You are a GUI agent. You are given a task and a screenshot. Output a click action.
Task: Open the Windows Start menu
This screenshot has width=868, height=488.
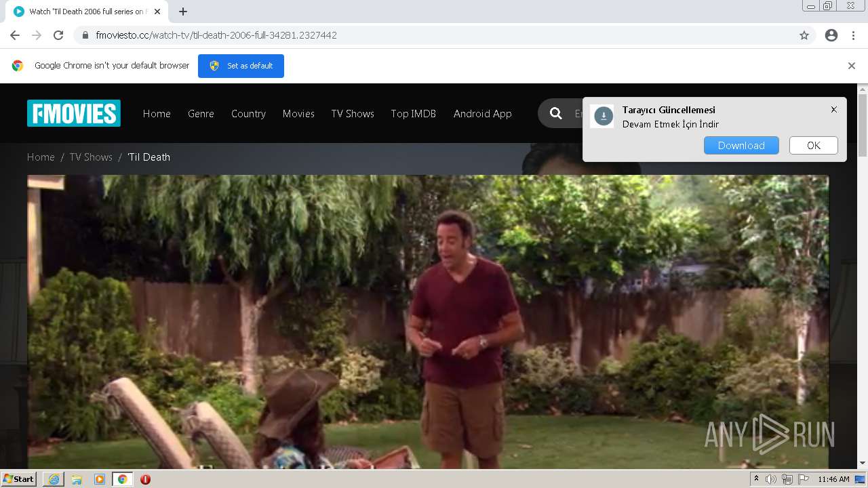click(18, 479)
